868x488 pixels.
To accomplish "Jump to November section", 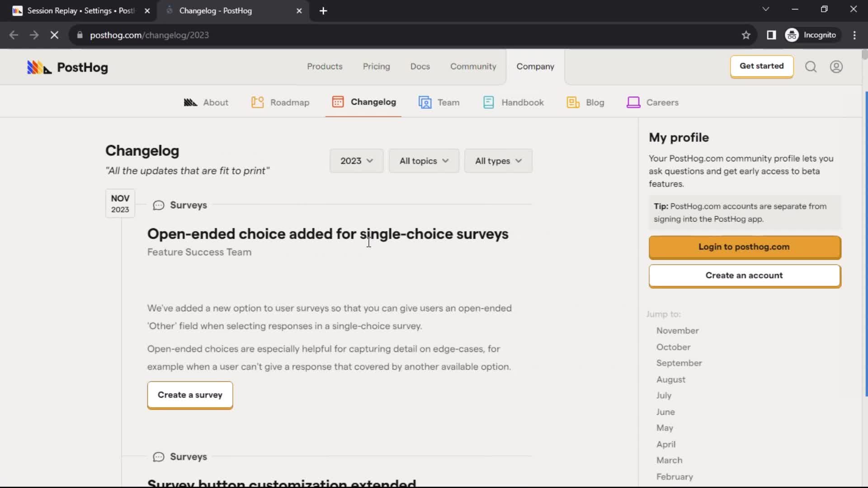I will (678, 330).
